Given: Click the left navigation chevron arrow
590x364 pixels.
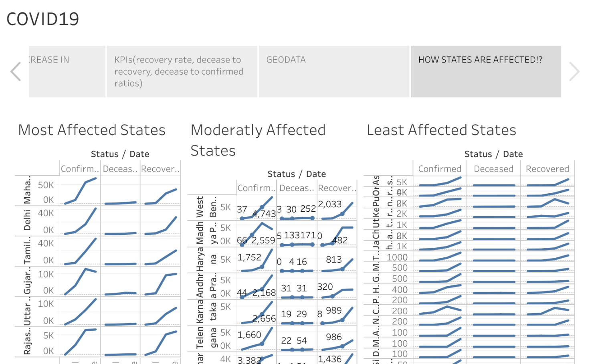Looking at the screenshot, I should [15, 71].
